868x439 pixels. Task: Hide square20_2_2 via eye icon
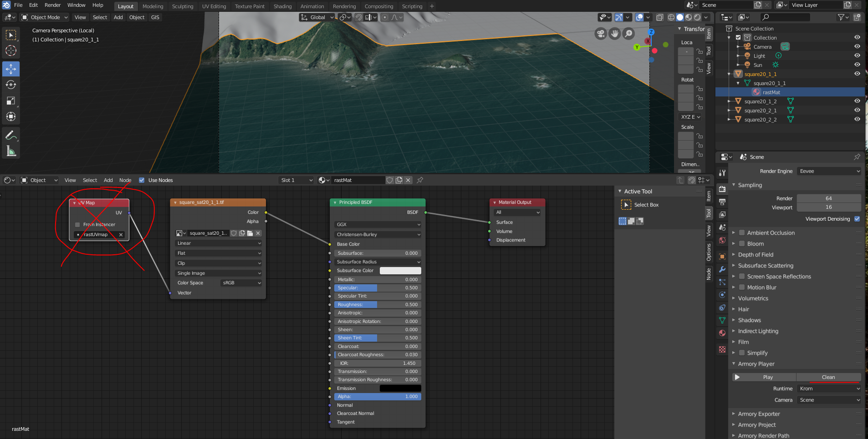(x=857, y=119)
